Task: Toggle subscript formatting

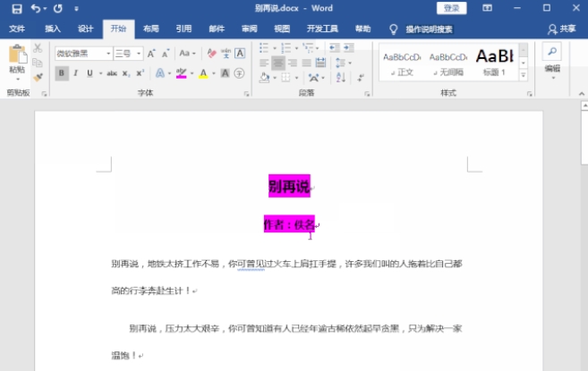Action: 125,73
